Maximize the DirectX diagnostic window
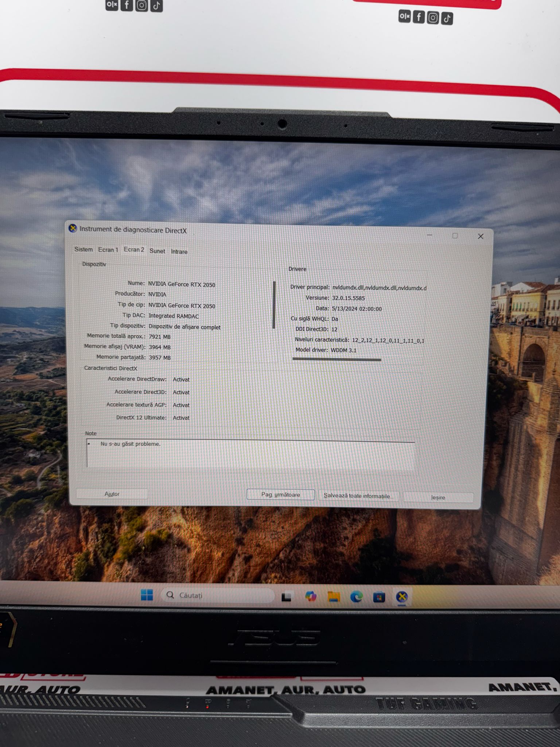 pyautogui.click(x=455, y=236)
